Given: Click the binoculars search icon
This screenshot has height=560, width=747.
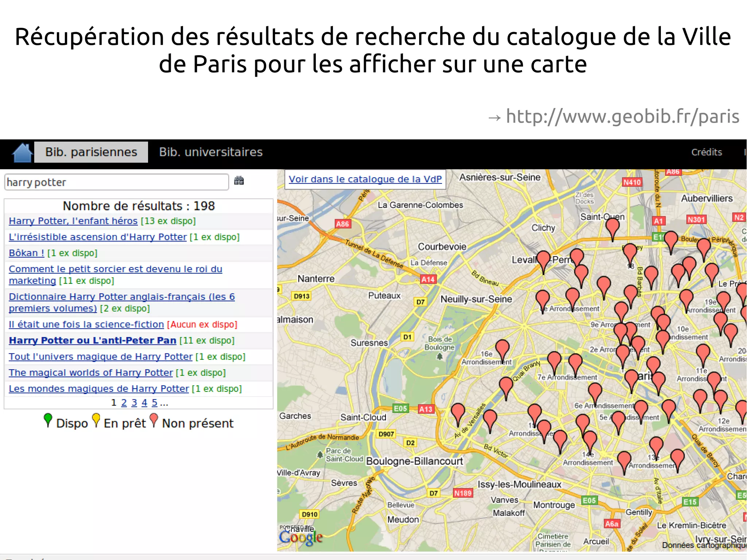Looking at the screenshot, I should pos(239,181).
